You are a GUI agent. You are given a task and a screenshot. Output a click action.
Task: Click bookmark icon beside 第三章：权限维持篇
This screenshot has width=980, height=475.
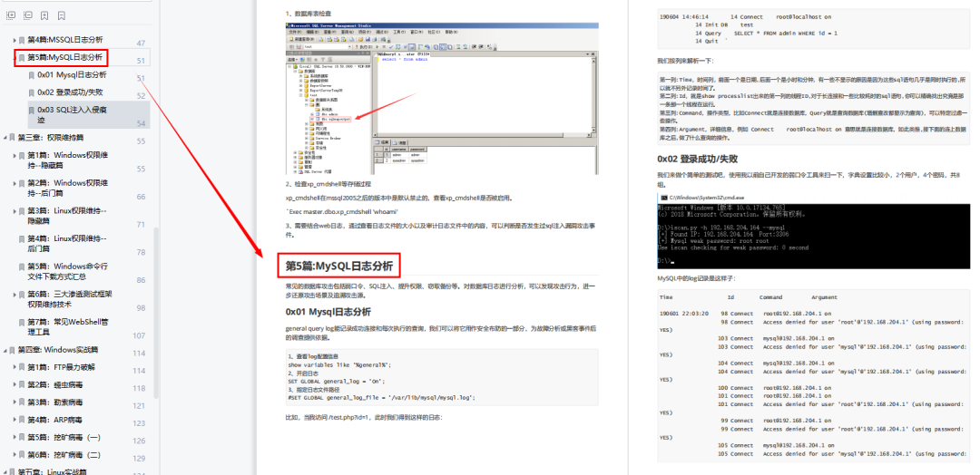coord(12,138)
